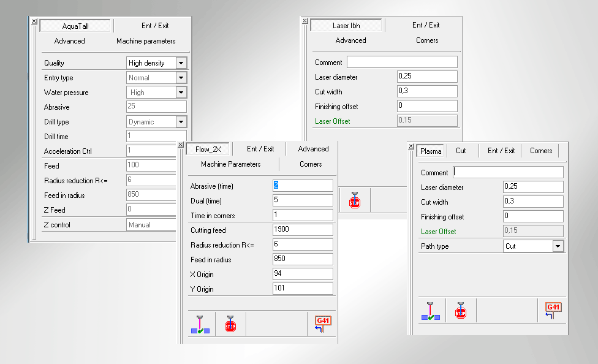Click Cut width field in Laser Ibh
This screenshot has height=364, width=598.
[x=427, y=91]
